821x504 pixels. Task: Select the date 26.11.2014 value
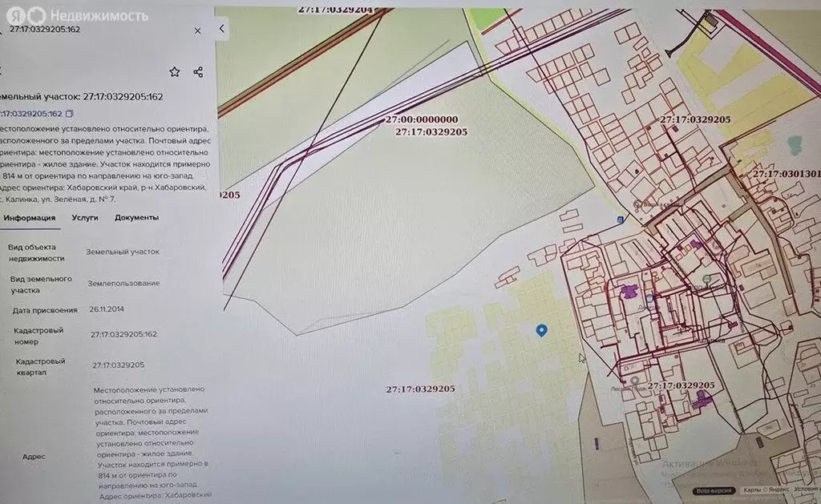click(107, 308)
